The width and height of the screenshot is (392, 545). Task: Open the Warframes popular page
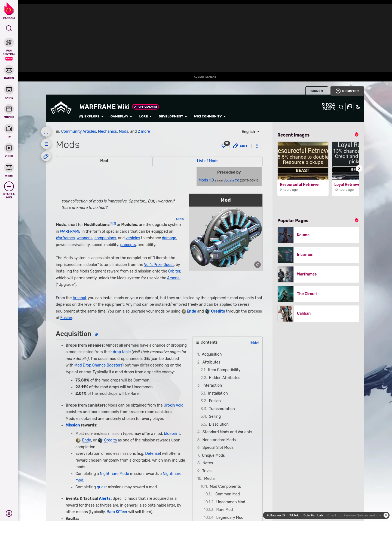(318, 274)
